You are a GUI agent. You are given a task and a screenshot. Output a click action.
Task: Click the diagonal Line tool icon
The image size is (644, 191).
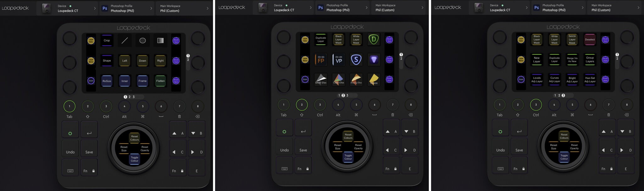click(125, 40)
